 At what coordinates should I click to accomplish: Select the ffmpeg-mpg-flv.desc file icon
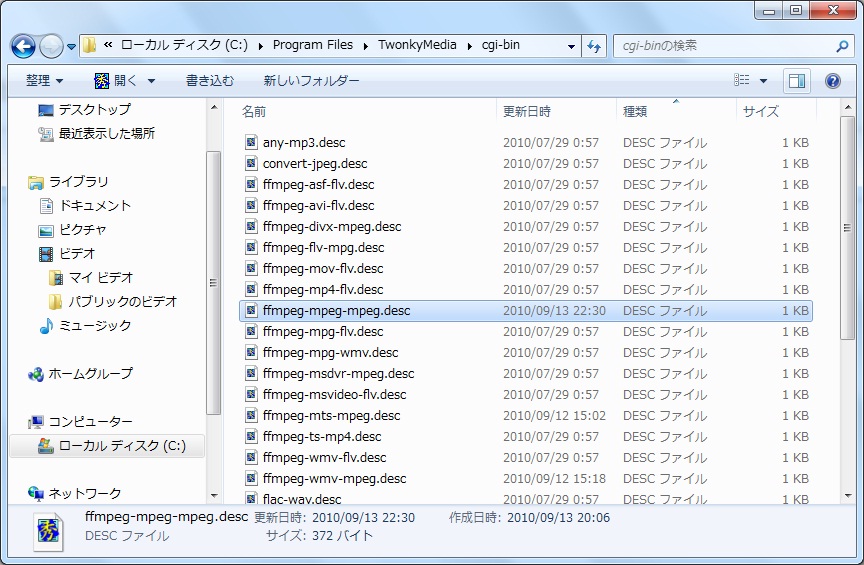251,331
